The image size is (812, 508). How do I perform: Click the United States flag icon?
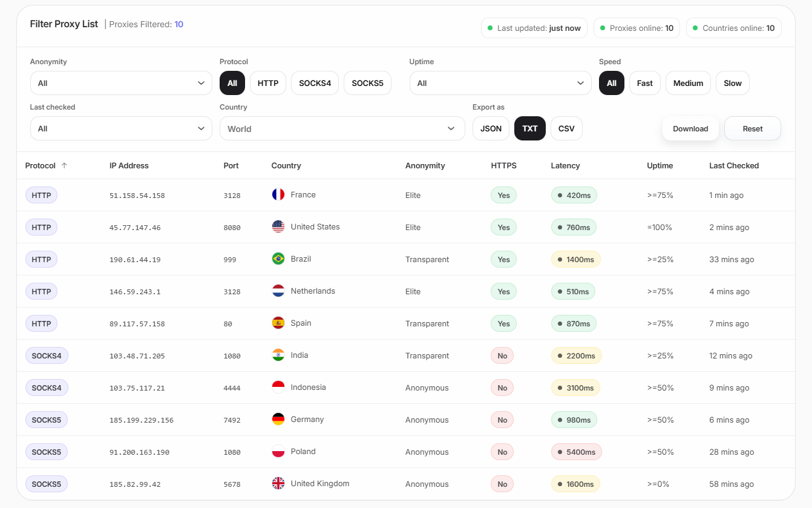click(x=278, y=226)
